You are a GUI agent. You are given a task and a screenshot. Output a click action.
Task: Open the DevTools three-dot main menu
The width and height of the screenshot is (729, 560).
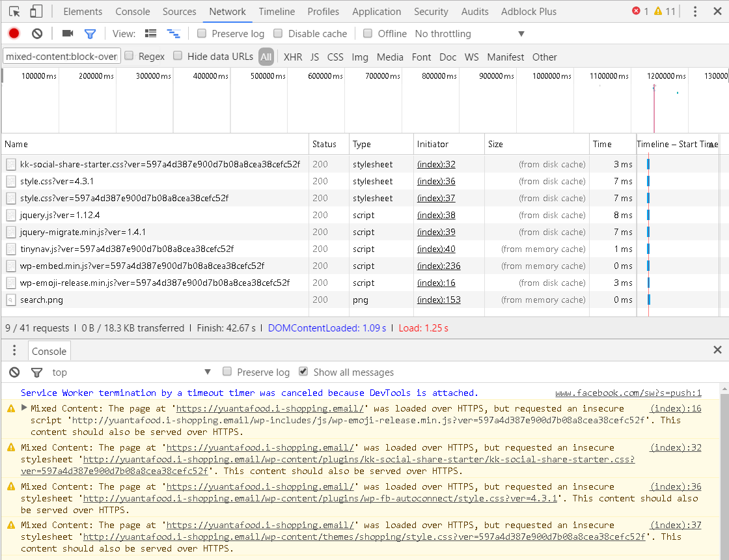pyautogui.click(x=695, y=11)
